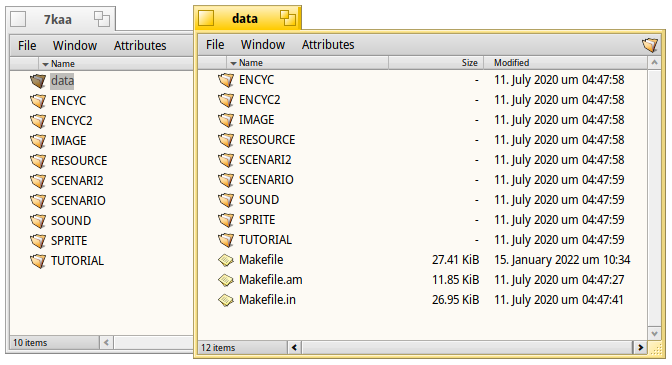Click the '27.41 KiB' size value
The image size is (672, 365).
coord(455,260)
